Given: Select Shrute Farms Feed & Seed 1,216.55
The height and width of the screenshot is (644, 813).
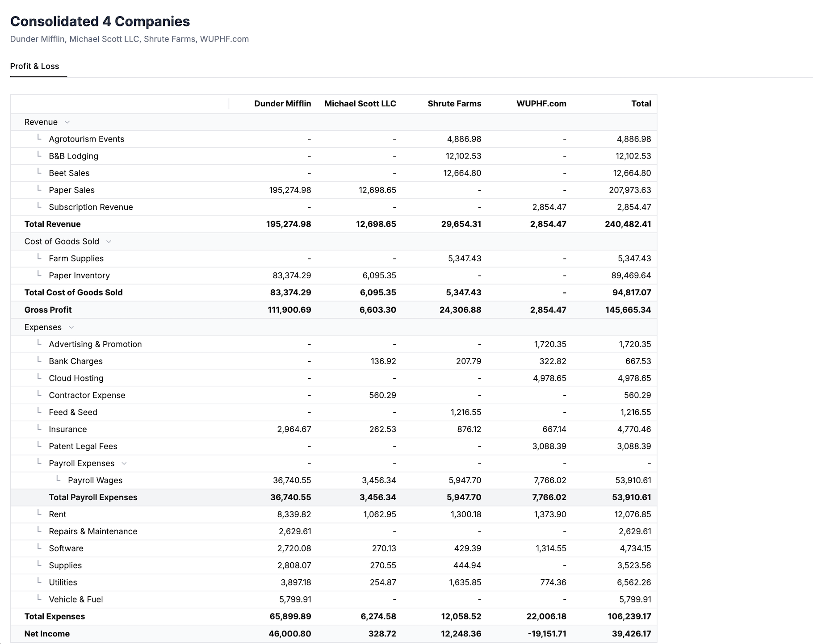Looking at the screenshot, I should click(466, 412).
